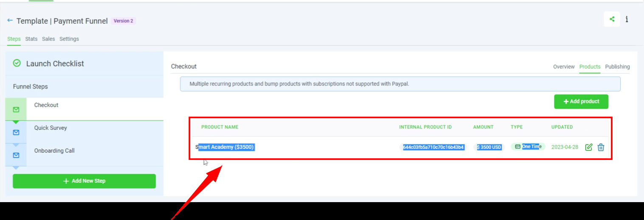Select the Onboarding Call funnel step

(54, 151)
